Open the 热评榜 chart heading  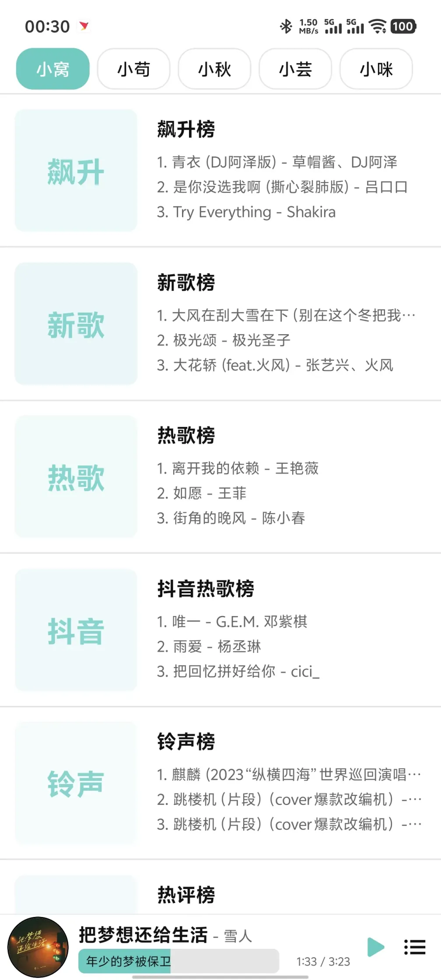click(x=186, y=895)
